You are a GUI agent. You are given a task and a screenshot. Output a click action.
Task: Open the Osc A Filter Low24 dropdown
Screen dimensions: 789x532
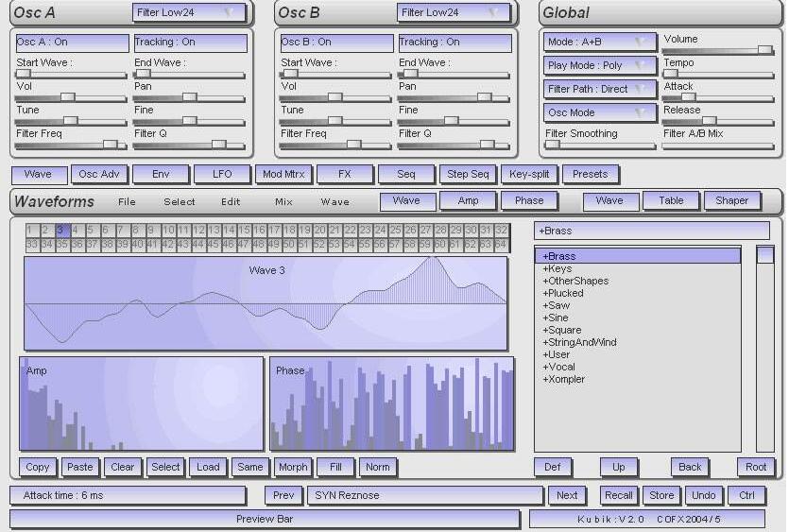click(x=189, y=13)
